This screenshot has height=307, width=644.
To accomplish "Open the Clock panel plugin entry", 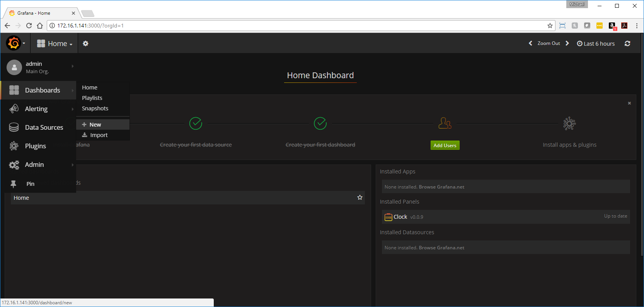I will 506,217.
